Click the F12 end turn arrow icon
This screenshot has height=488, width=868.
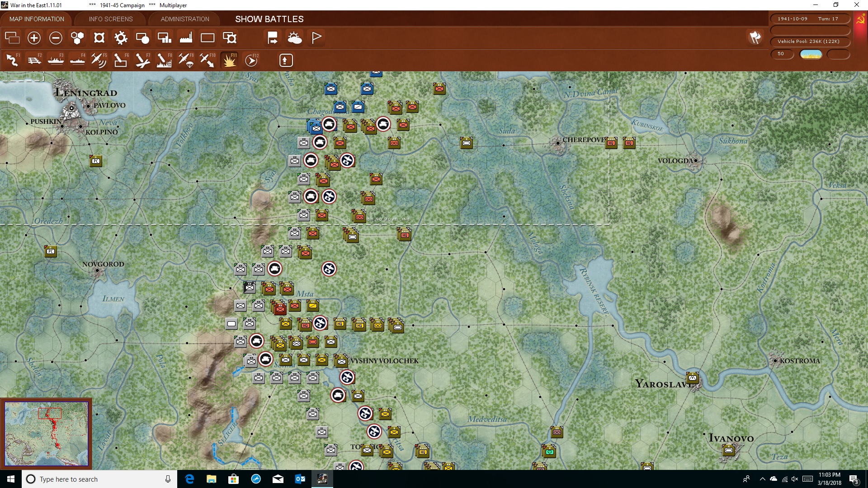click(x=251, y=60)
